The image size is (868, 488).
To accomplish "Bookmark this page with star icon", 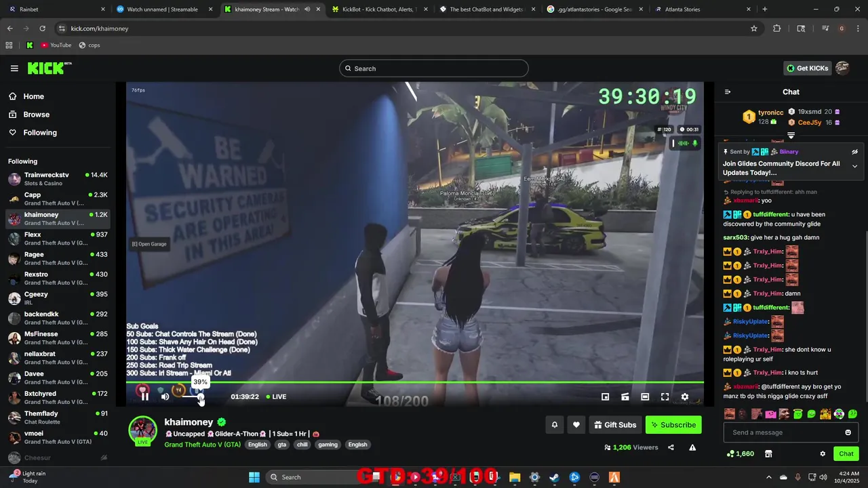I will [753, 28].
